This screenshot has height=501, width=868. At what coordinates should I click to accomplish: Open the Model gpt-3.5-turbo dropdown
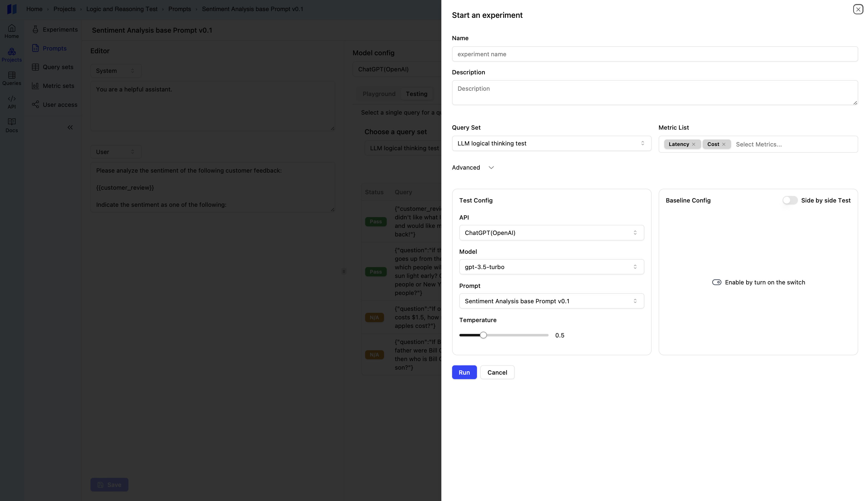tap(551, 267)
